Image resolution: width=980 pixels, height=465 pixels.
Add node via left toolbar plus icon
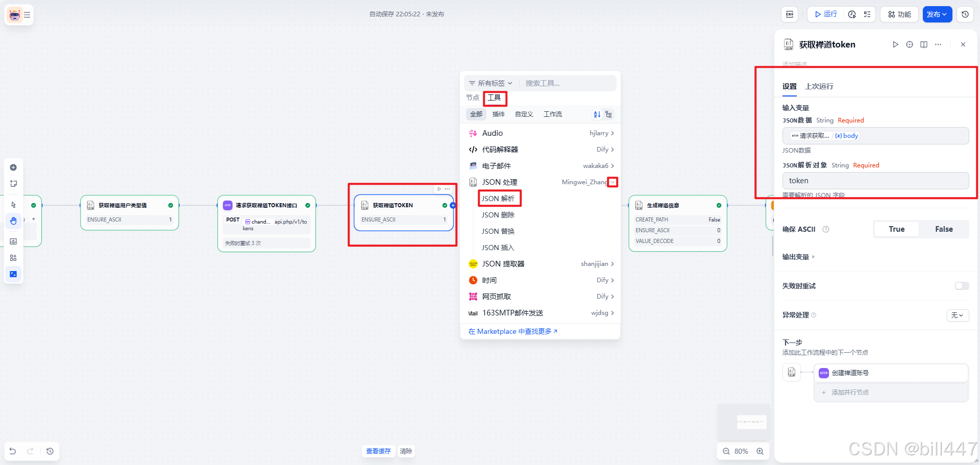13,167
